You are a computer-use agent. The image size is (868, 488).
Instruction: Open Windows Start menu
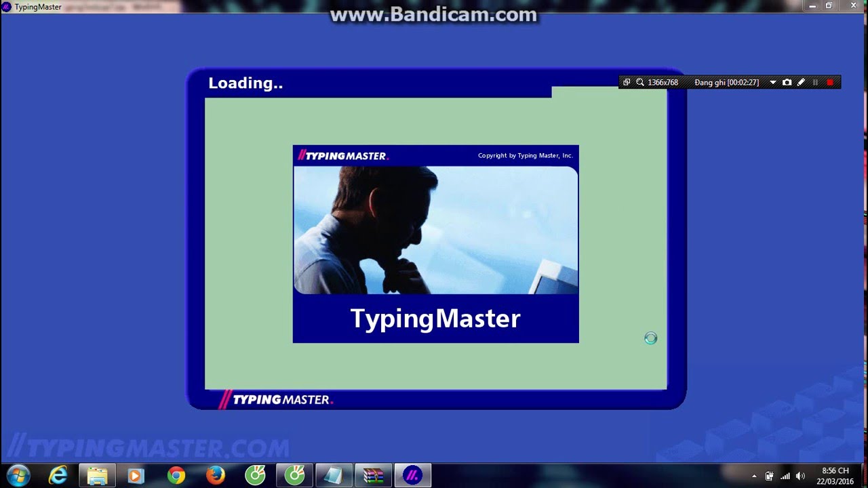coord(18,475)
